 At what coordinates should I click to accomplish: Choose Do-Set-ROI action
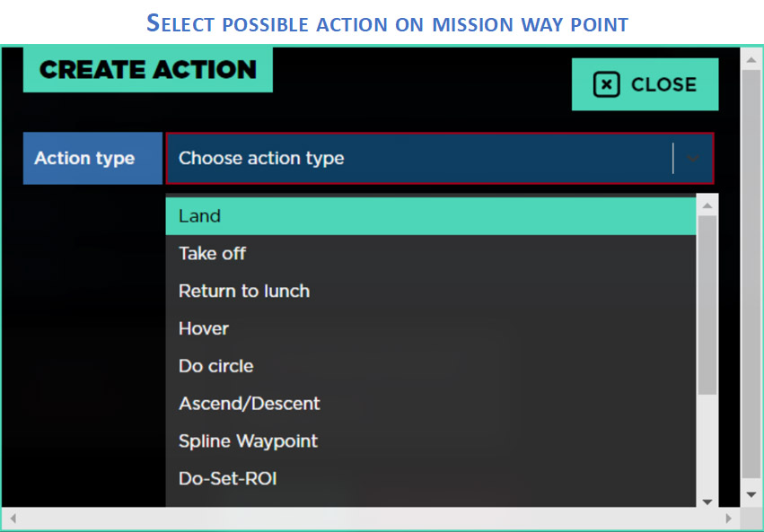[228, 480]
